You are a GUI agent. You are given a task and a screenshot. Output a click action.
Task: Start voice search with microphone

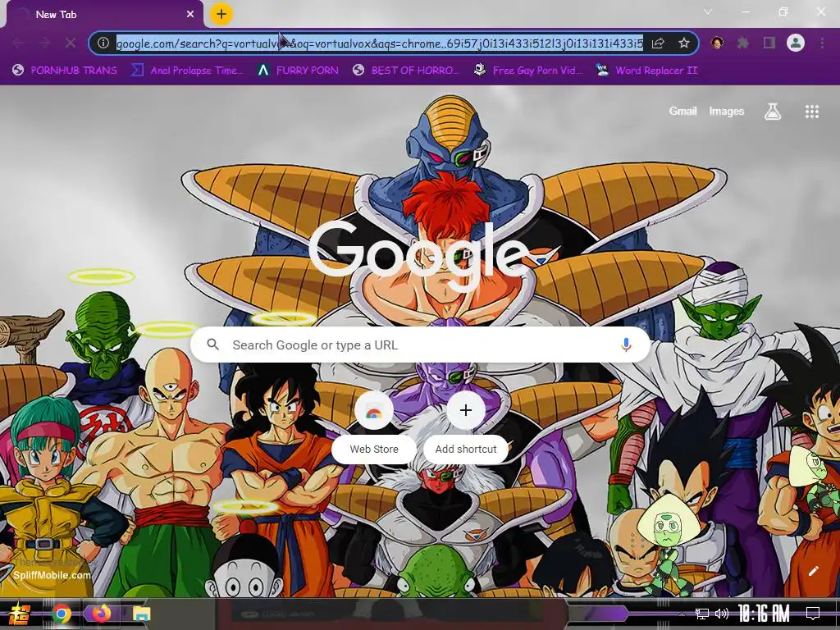pos(626,345)
